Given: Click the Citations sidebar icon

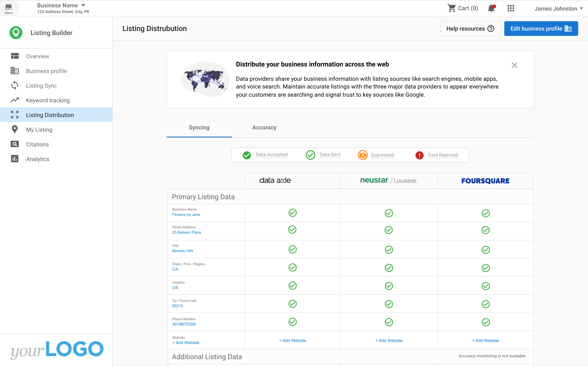Looking at the screenshot, I should [x=14, y=144].
